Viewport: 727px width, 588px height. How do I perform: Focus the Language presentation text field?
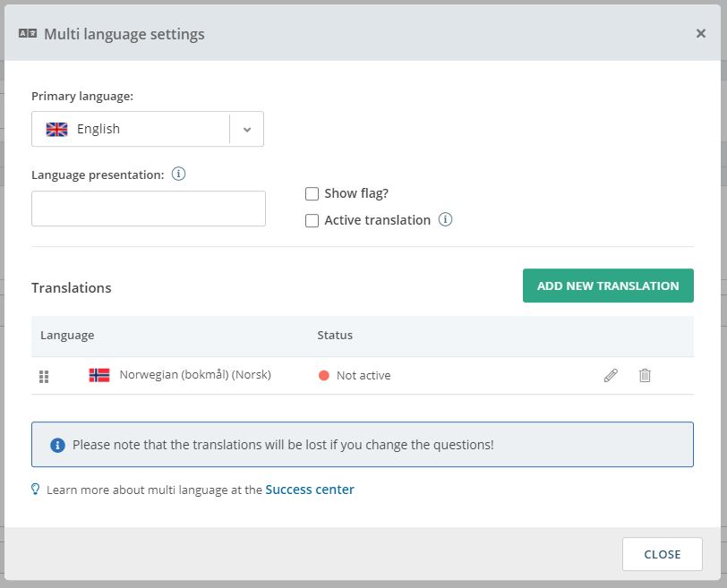click(x=149, y=209)
